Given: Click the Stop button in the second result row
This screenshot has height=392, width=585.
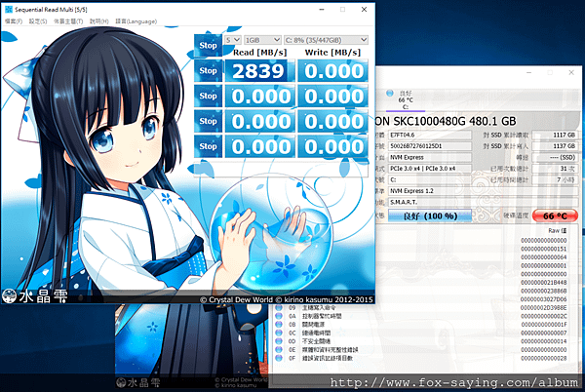Looking at the screenshot, I should point(208,96).
